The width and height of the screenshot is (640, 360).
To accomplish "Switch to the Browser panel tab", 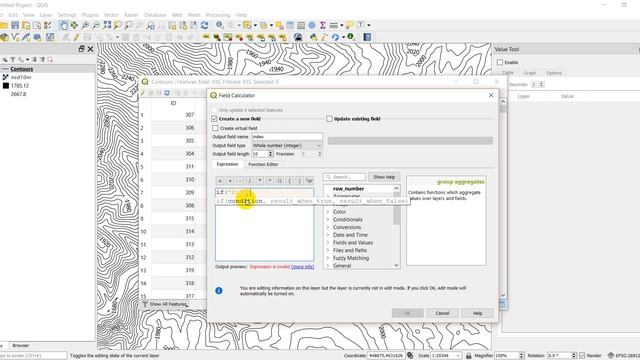I will [20, 345].
